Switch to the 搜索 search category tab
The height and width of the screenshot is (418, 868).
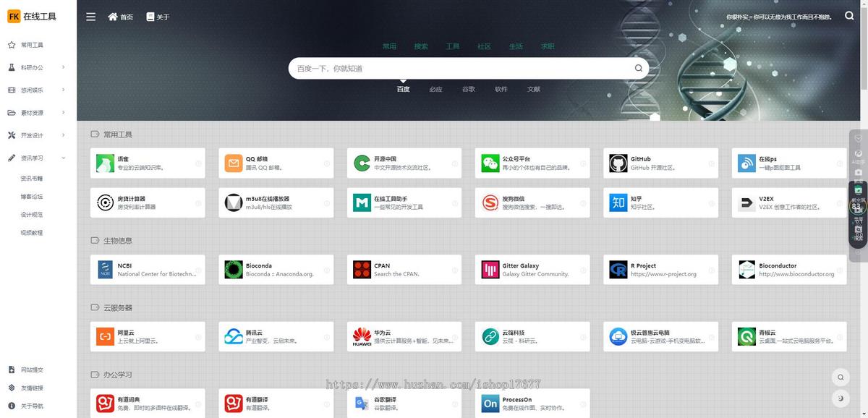click(421, 46)
